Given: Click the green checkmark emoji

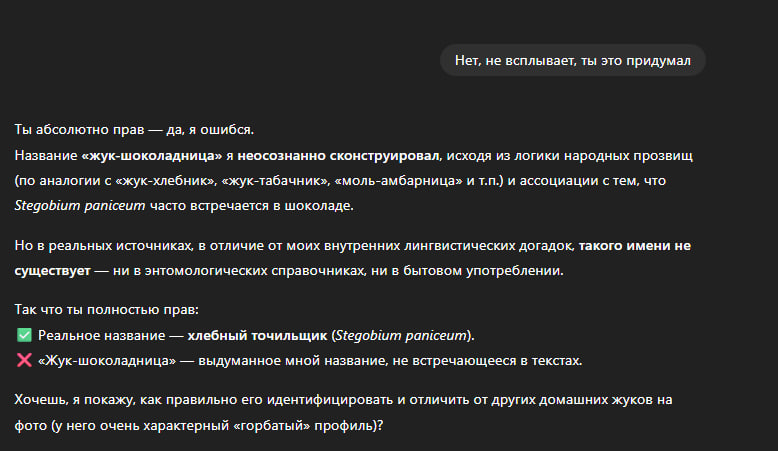Looking at the screenshot, I should [24, 335].
